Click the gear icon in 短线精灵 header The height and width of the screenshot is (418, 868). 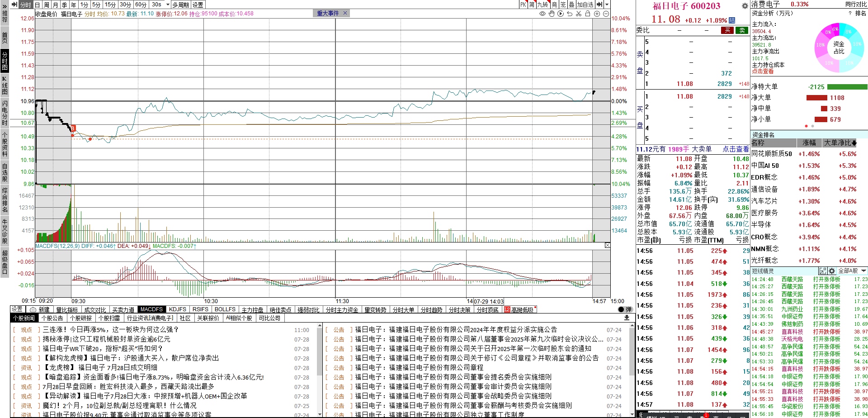click(x=832, y=271)
